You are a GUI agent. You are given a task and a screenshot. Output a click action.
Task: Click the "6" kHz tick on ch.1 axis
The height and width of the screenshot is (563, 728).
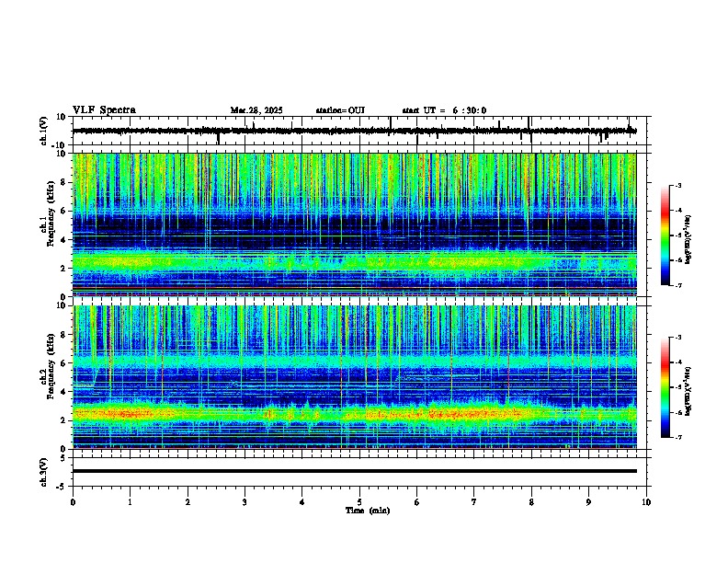click(64, 212)
